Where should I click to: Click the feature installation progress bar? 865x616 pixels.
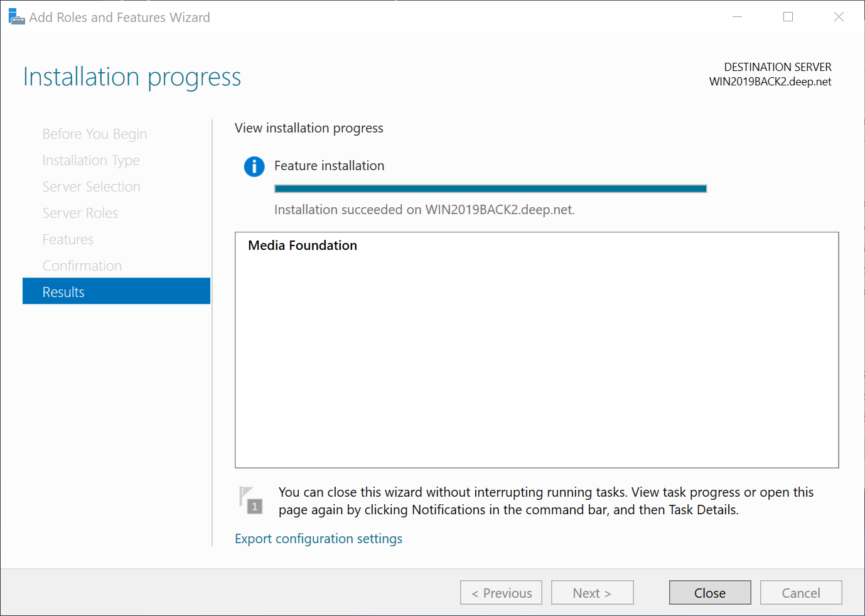[x=490, y=188]
